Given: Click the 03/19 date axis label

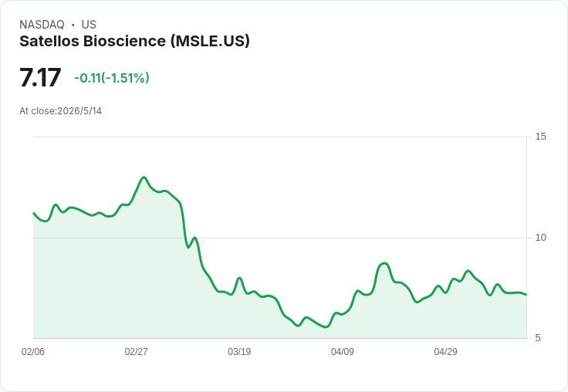Looking at the screenshot, I should tap(239, 351).
